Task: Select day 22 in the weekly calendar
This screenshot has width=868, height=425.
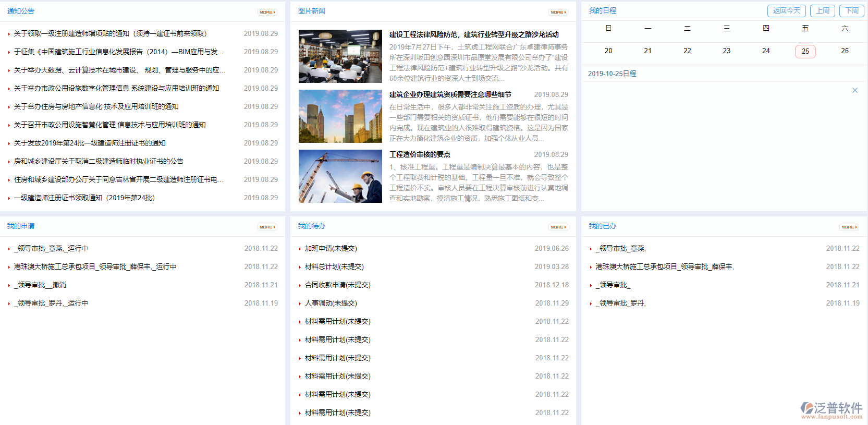Action: (x=687, y=51)
